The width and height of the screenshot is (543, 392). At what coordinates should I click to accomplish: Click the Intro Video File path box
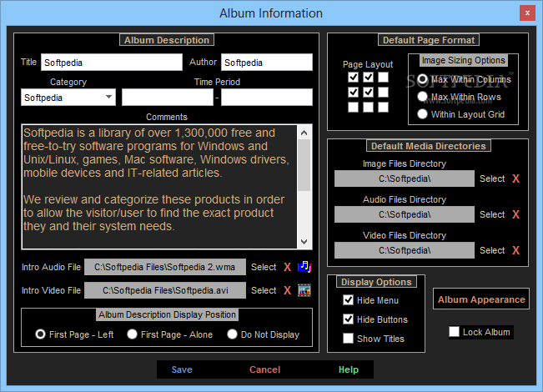click(x=165, y=290)
